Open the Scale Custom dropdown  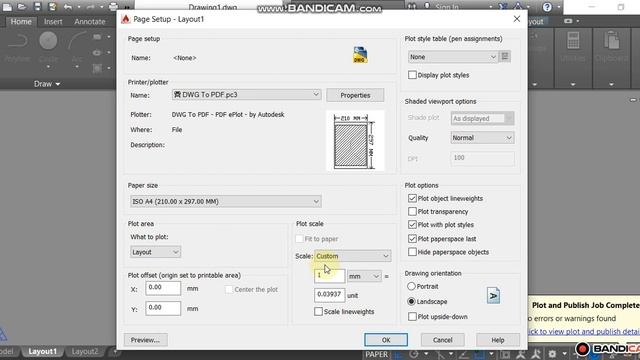click(x=353, y=256)
